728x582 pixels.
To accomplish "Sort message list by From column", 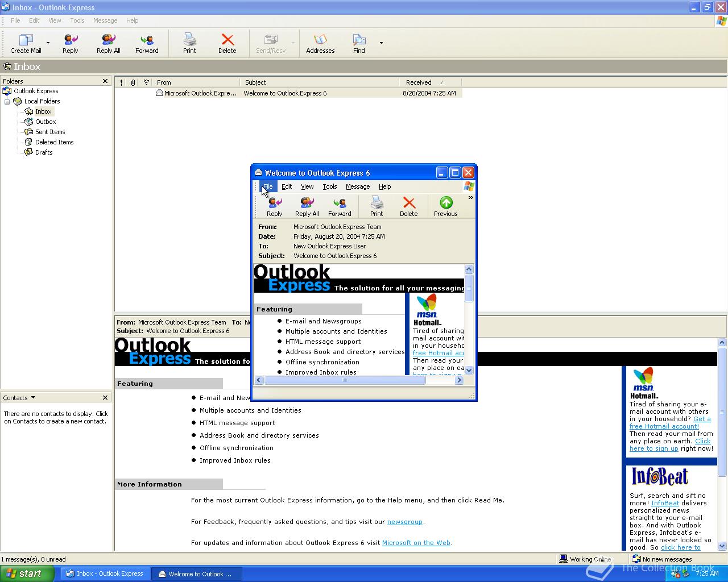I will click(x=196, y=82).
